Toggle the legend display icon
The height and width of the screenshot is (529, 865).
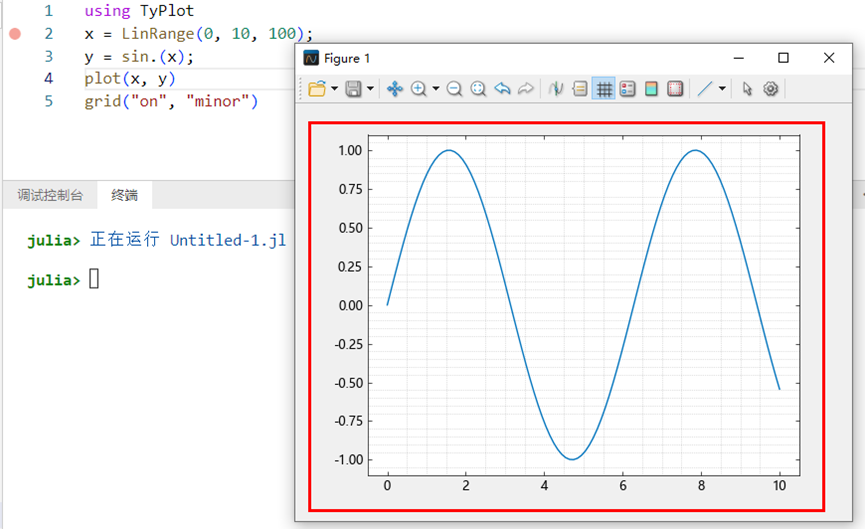[627, 89]
